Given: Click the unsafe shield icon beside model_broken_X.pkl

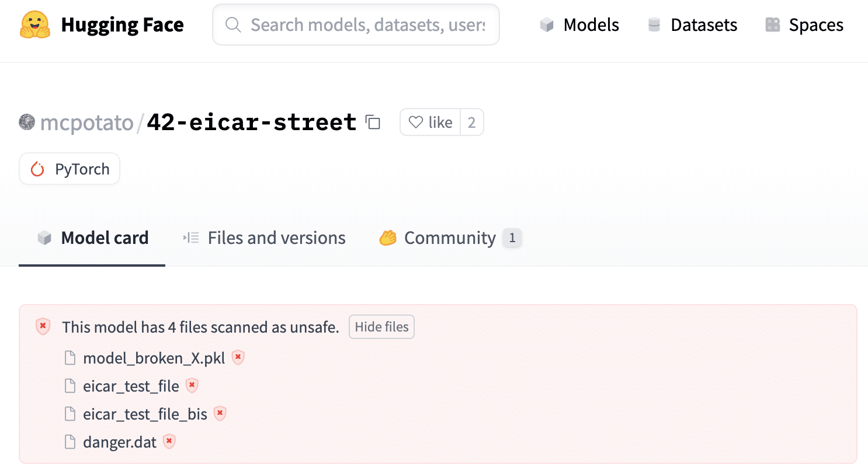Looking at the screenshot, I should 238,358.
